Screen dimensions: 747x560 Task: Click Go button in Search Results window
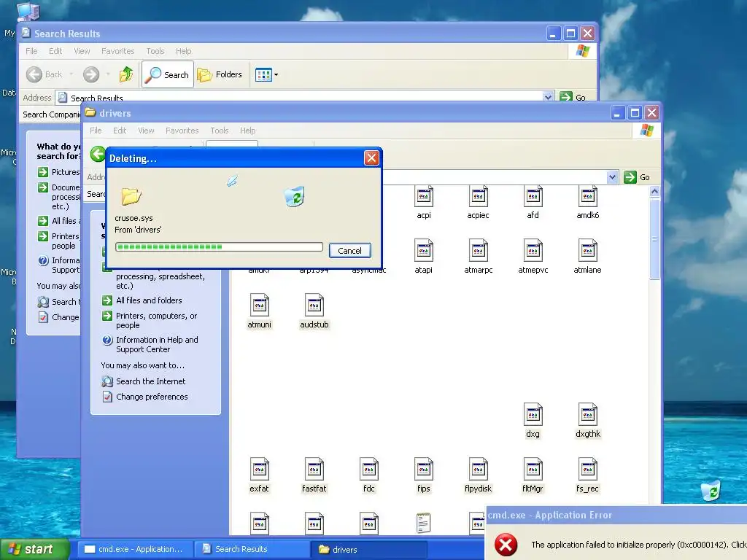click(x=573, y=97)
